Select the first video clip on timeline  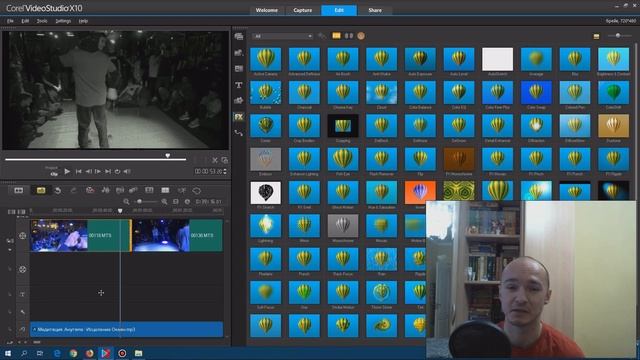tap(81, 236)
